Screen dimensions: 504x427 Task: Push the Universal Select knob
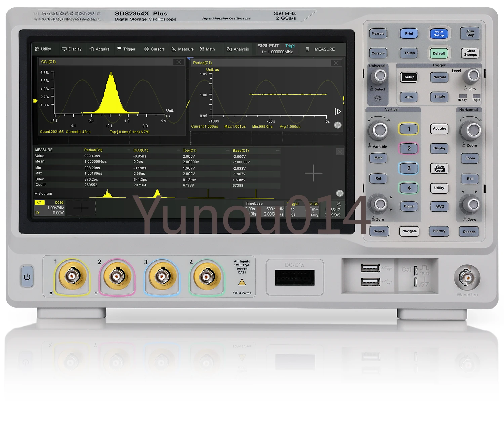tap(380, 76)
